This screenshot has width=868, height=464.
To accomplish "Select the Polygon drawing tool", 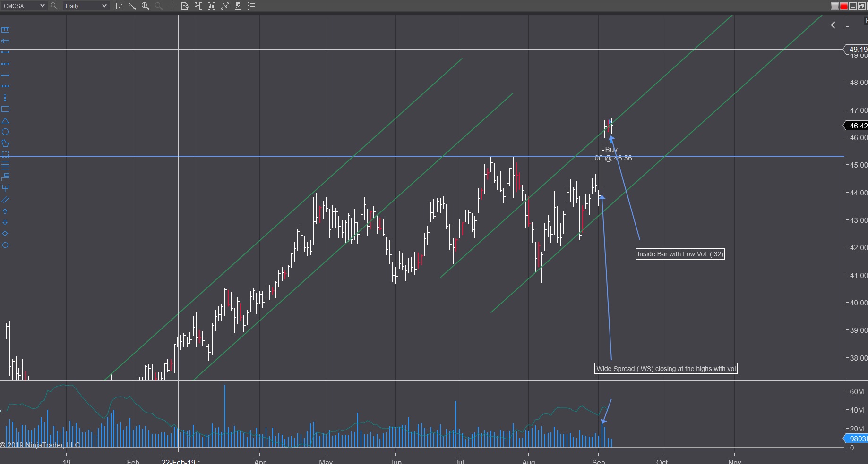I will pos(5,143).
